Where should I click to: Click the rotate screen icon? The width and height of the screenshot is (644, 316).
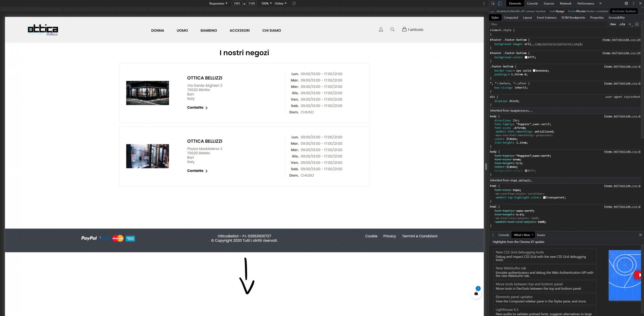tap(294, 3)
